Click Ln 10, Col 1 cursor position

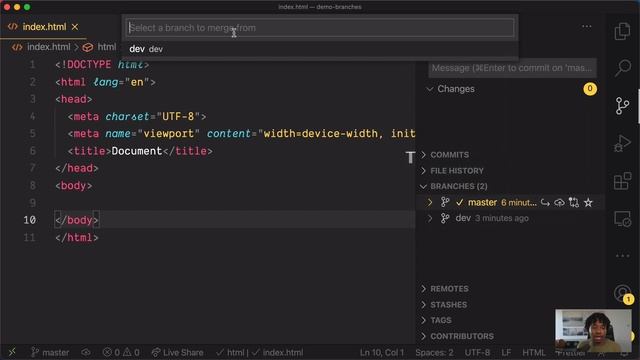(x=382, y=352)
